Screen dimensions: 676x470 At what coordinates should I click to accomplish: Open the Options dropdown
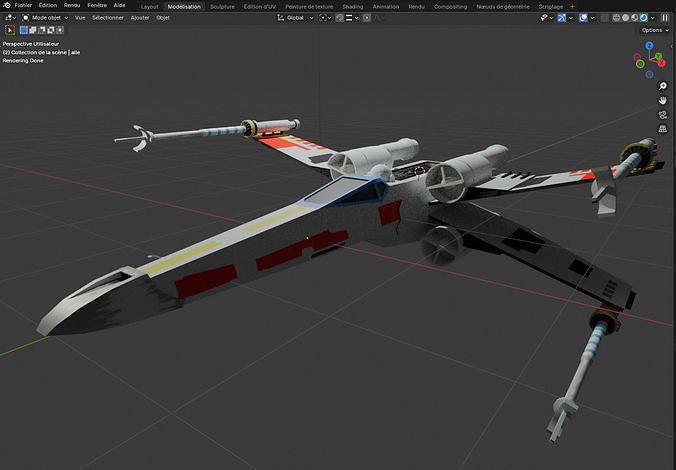tap(654, 30)
